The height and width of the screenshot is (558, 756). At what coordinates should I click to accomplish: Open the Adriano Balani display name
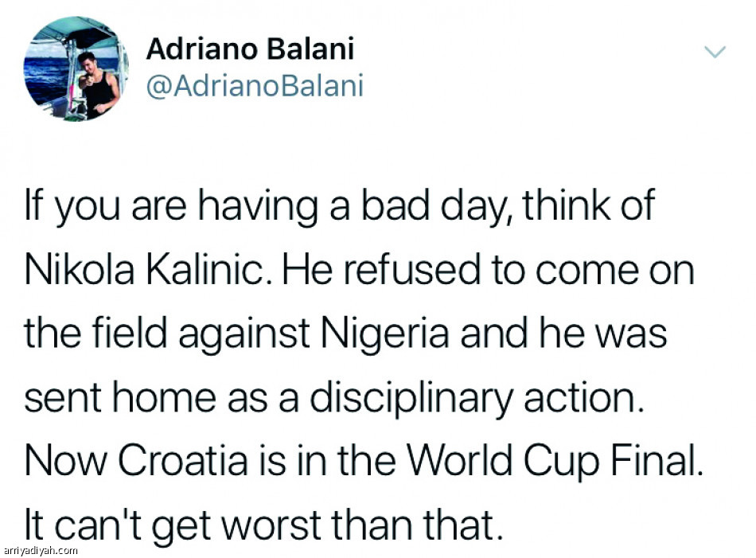tap(250, 49)
